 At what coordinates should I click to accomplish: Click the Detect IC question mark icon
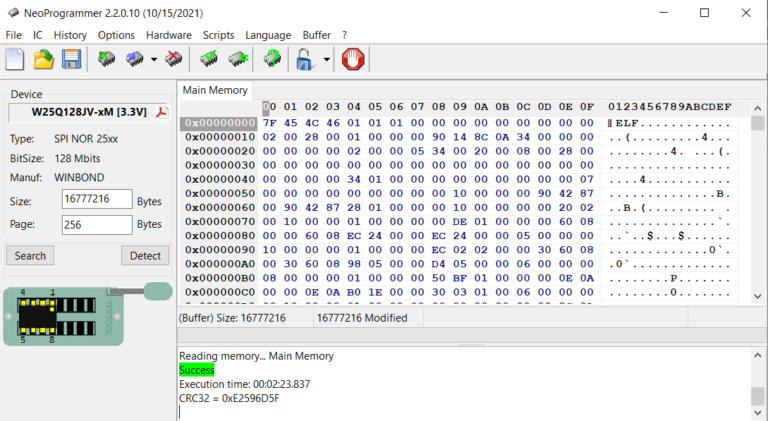point(272,60)
